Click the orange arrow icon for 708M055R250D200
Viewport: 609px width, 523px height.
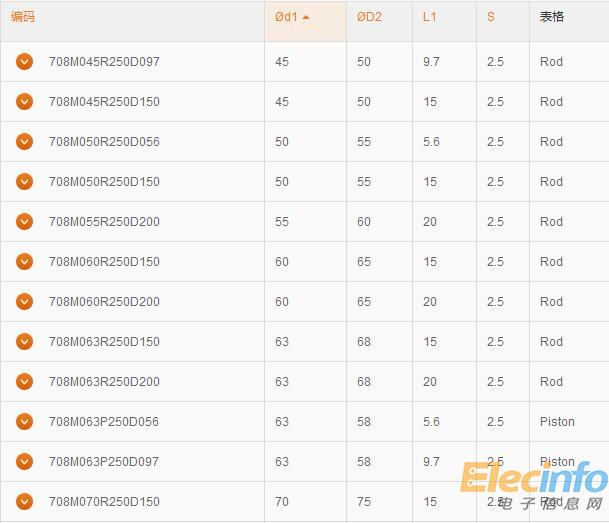[x=25, y=222]
